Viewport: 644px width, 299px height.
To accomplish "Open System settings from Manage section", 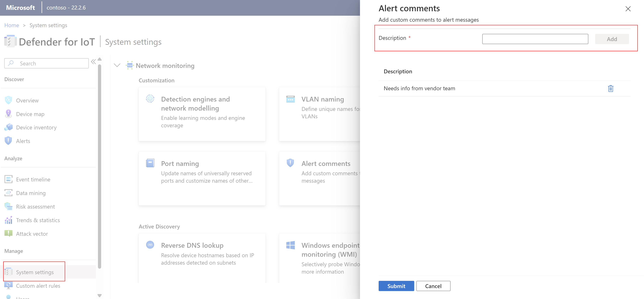I will pyautogui.click(x=35, y=272).
